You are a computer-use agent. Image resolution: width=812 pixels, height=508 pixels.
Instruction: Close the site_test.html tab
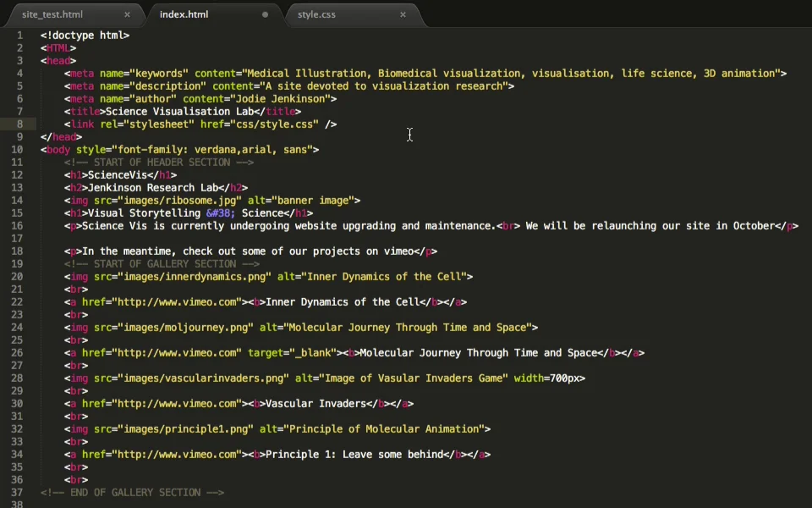click(x=127, y=14)
